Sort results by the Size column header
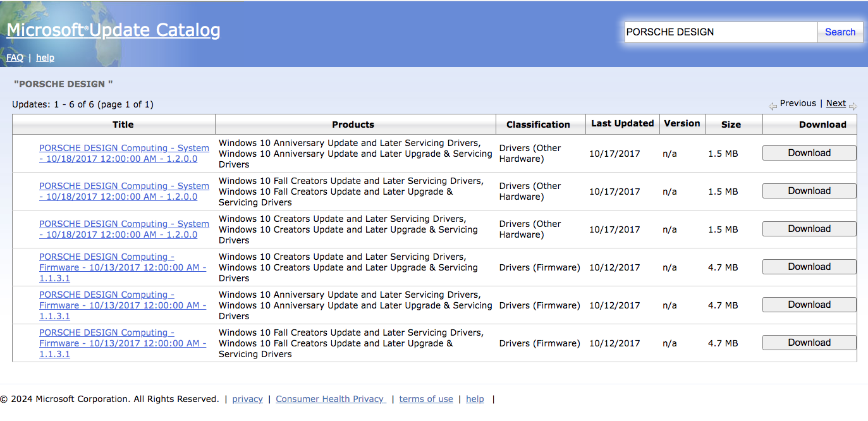 [731, 125]
